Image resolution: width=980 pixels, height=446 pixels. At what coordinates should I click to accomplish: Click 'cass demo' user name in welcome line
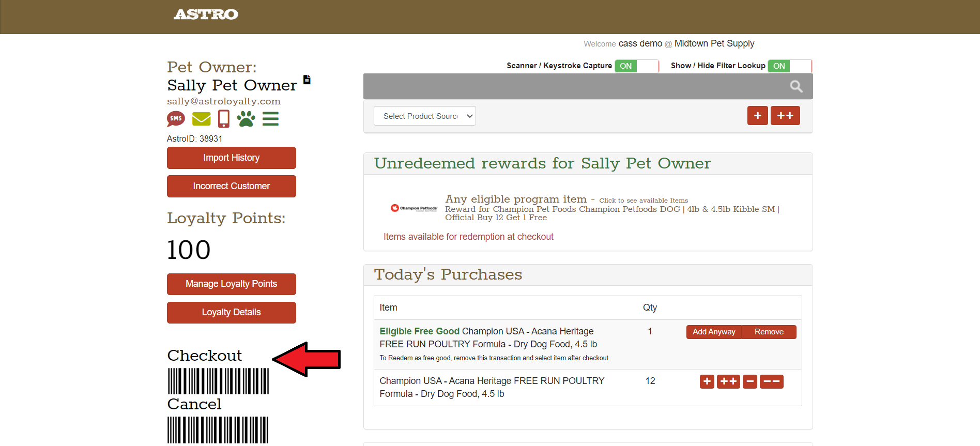(640, 43)
